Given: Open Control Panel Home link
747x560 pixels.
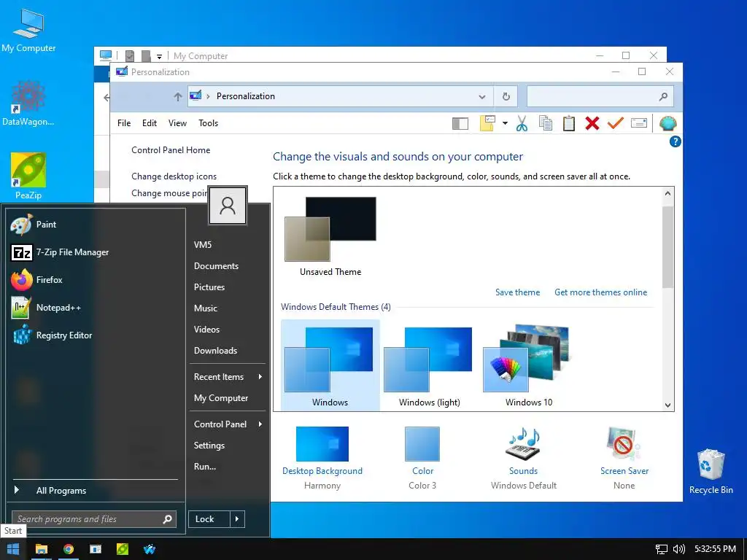Looking at the screenshot, I should point(171,150).
